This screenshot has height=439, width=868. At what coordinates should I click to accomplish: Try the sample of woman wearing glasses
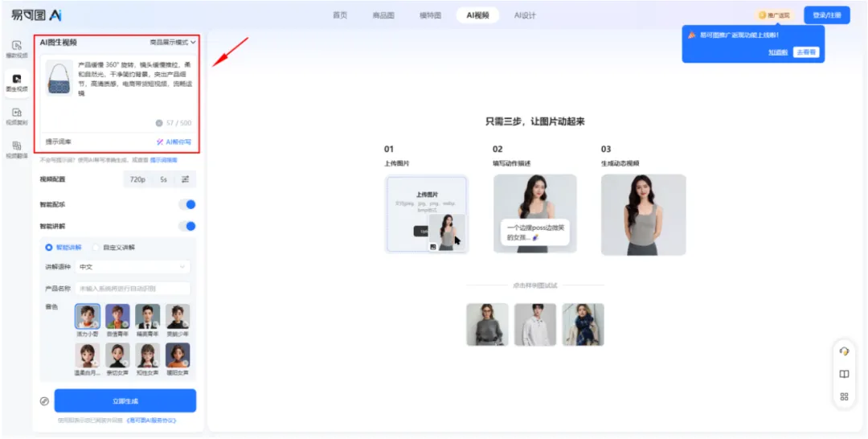pyautogui.click(x=487, y=324)
